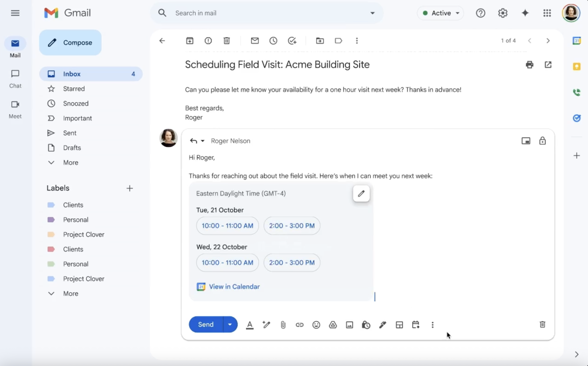This screenshot has height=366, width=588.
Task: Expand the More send options arrow
Action: pos(230,324)
